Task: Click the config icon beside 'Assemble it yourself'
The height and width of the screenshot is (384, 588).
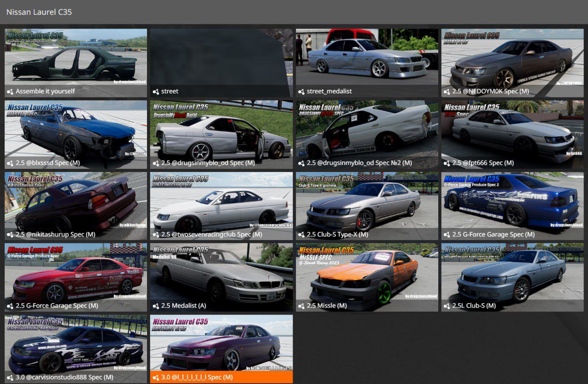Action: (10, 92)
